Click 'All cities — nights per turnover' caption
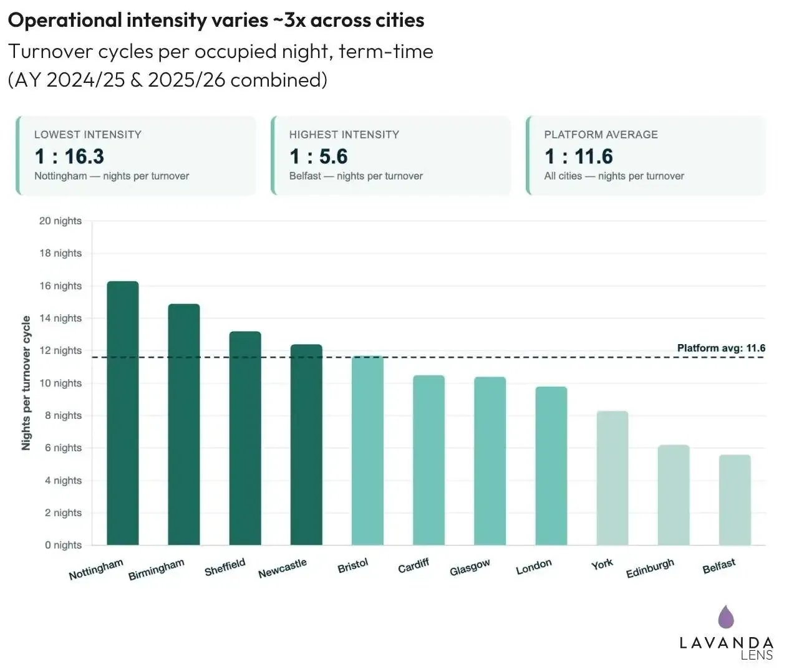 pos(614,176)
